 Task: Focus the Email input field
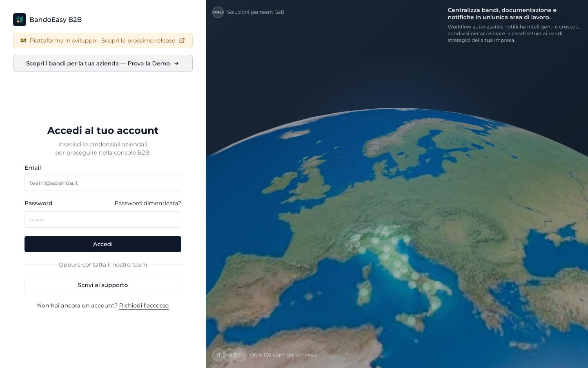tap(103, 183)
